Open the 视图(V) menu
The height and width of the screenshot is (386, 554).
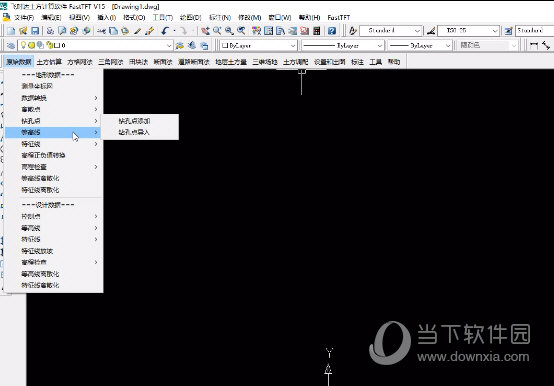[79, 17]
